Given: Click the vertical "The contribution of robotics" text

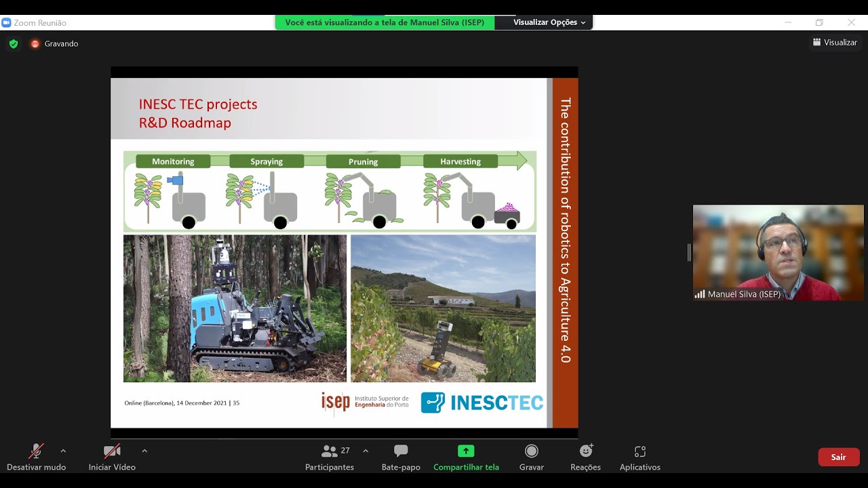Looking at the screenshot, I should [x=565, y=230].
